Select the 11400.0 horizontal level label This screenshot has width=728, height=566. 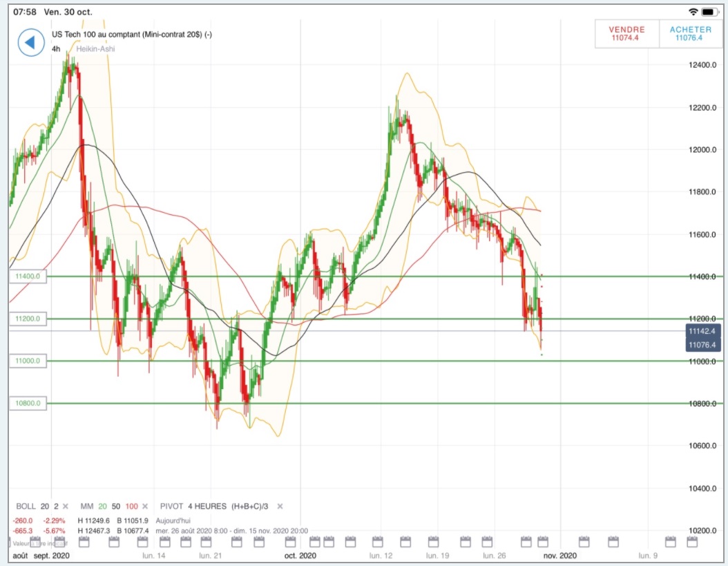coord(28,276)
